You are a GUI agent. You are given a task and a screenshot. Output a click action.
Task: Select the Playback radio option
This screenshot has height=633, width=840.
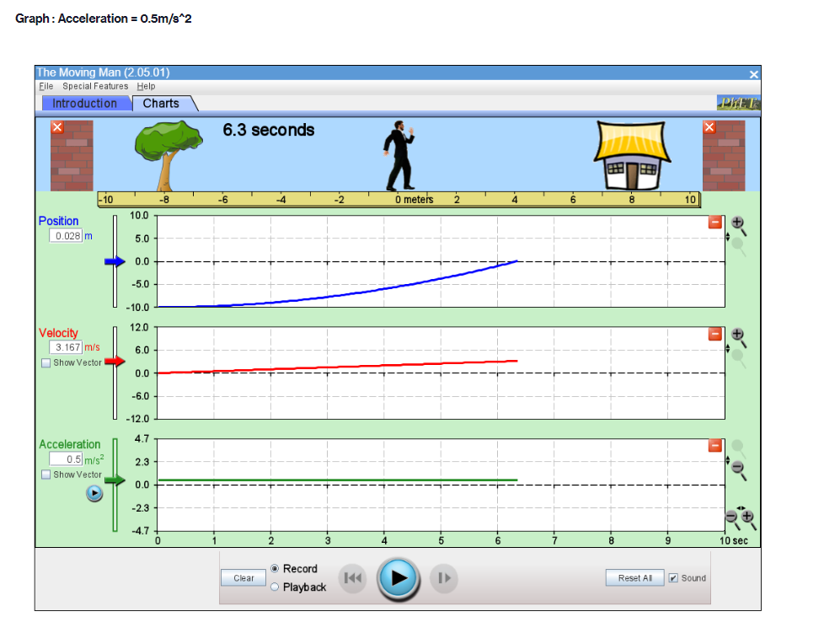[273, 587]
